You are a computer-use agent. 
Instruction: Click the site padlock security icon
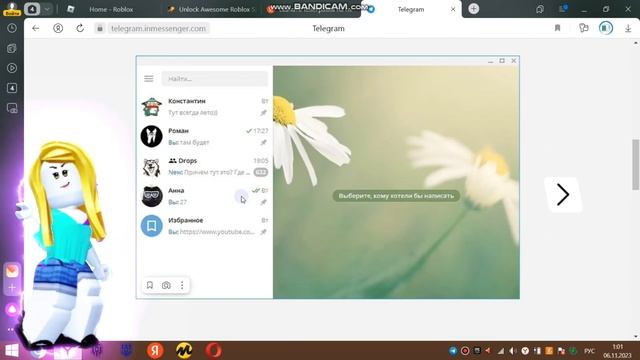100,28
